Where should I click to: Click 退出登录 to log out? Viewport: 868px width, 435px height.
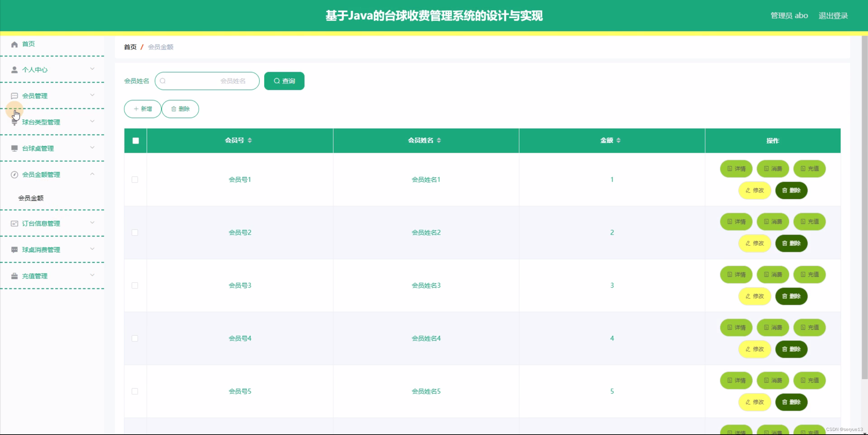tap(833, 16)
